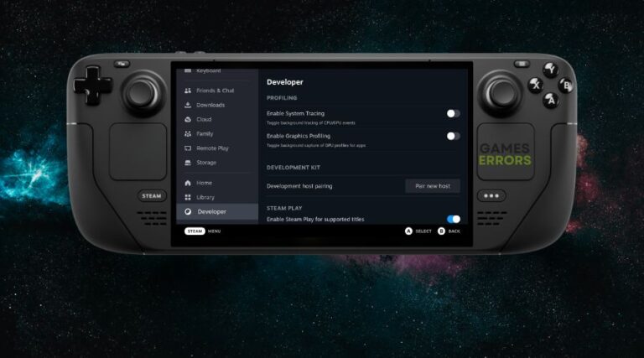Click the Cloud icon

[x=188, y=119]
